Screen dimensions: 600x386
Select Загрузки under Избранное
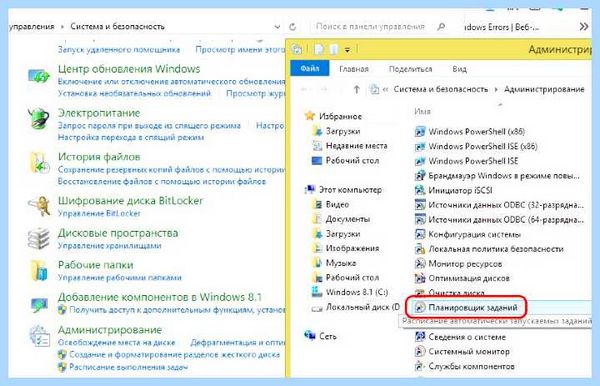point(343,131)
